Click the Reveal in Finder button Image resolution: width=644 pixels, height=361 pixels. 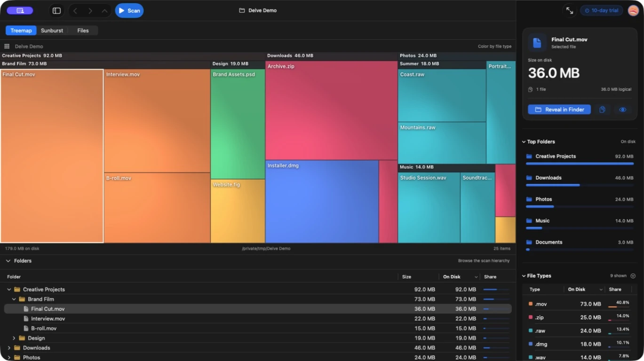(x=559, y=110)
